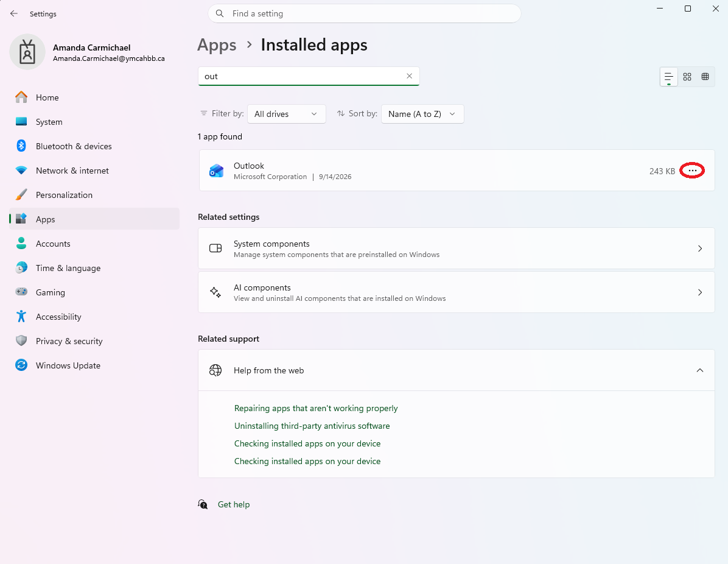Open Privacy & security settings
728x564 pixels.
click(94, 341)
